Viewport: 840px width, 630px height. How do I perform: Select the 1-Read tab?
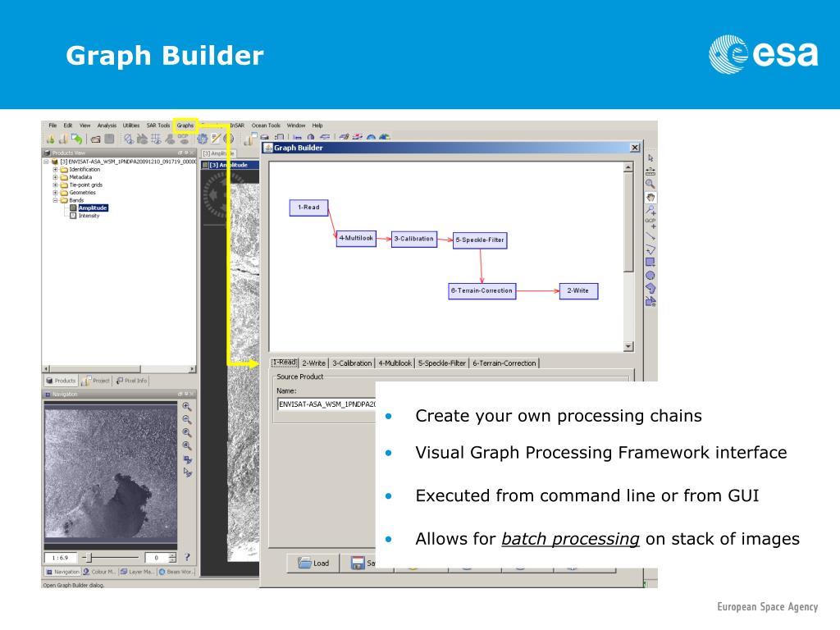click(285, 362)
